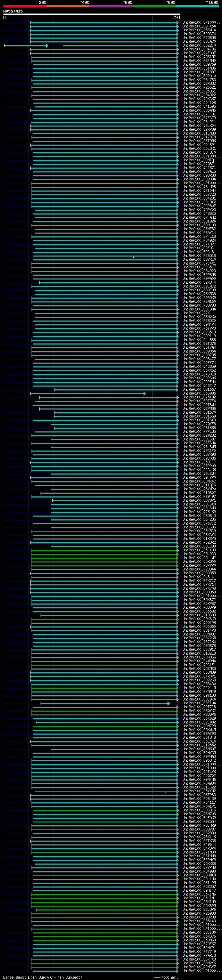Select hit label UniRef100_Q76J69

(x=199, y=512)
